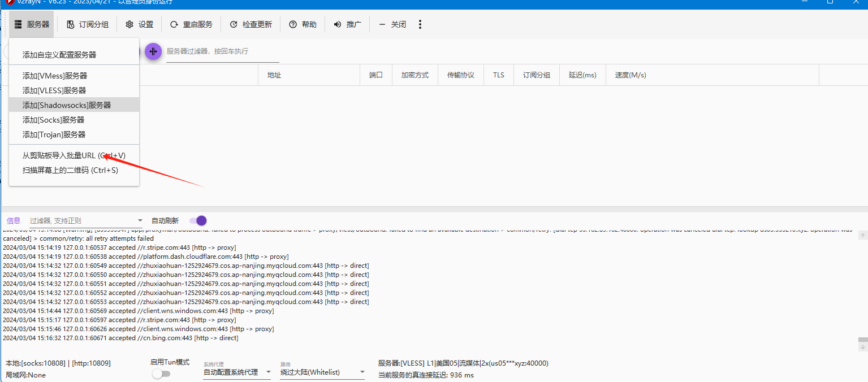This screenshot has width=868, height=382.
Task: Open the 帮助 help menu
Action: 303,24
